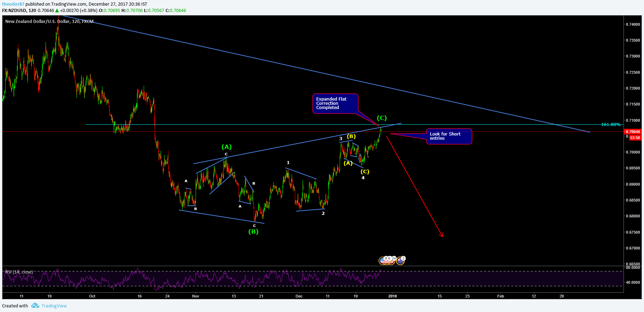Select the Dec label on the time axis
Screen dimensions: 644x312
(299, 296)
